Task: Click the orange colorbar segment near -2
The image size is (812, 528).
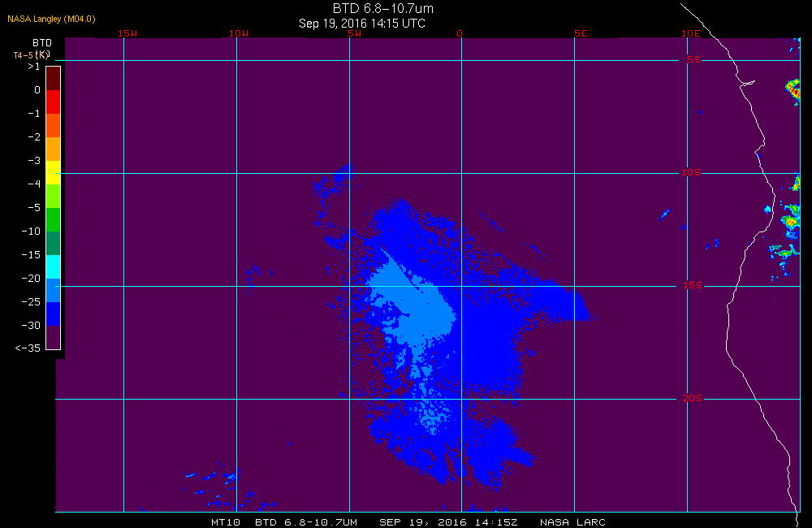Action: (54, 149)
